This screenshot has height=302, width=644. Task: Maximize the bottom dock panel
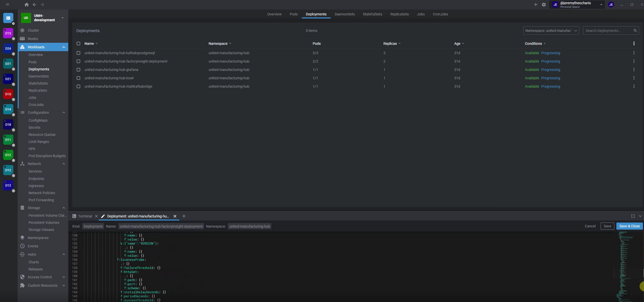633,216
